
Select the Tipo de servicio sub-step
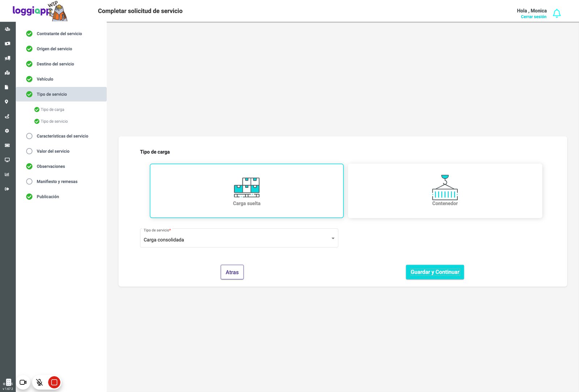tap(51, 121)
